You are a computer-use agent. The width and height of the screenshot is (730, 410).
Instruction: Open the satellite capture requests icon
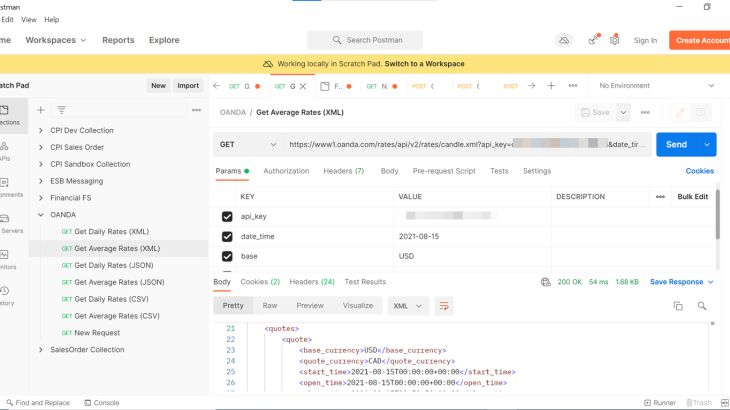pyautogui.click(x=593, y=40)
